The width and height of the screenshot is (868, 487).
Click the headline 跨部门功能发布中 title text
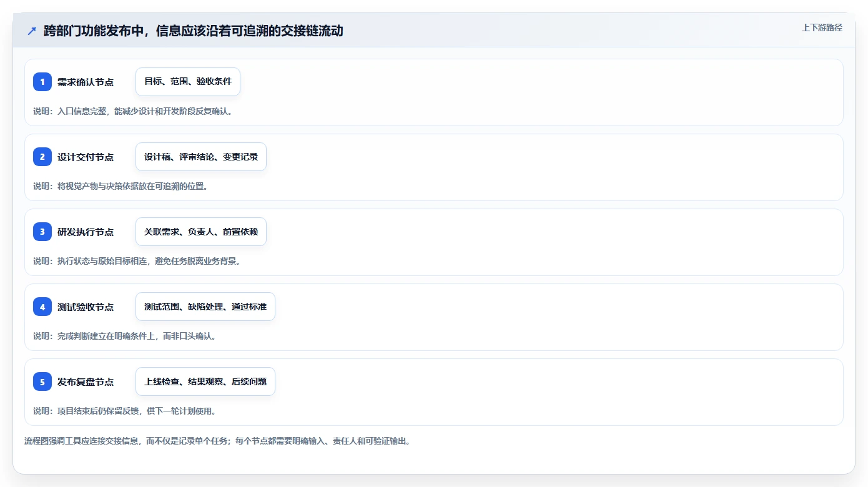[x=193, y=31]
